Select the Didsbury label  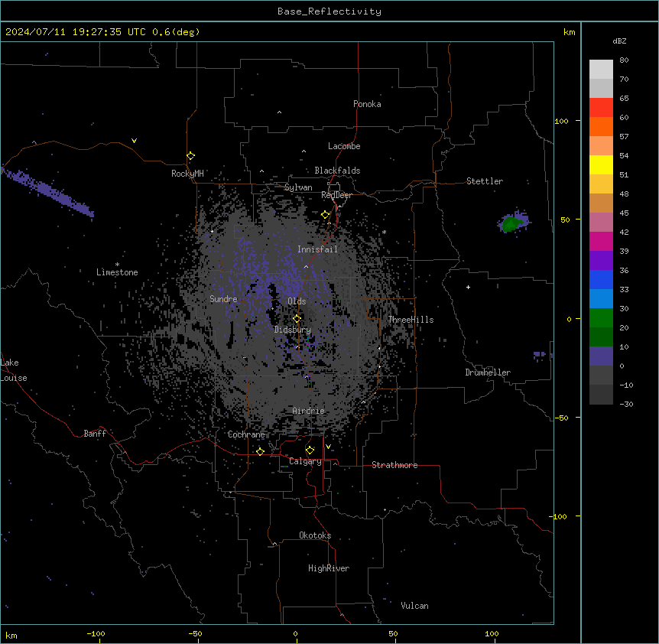click(293, 330)
